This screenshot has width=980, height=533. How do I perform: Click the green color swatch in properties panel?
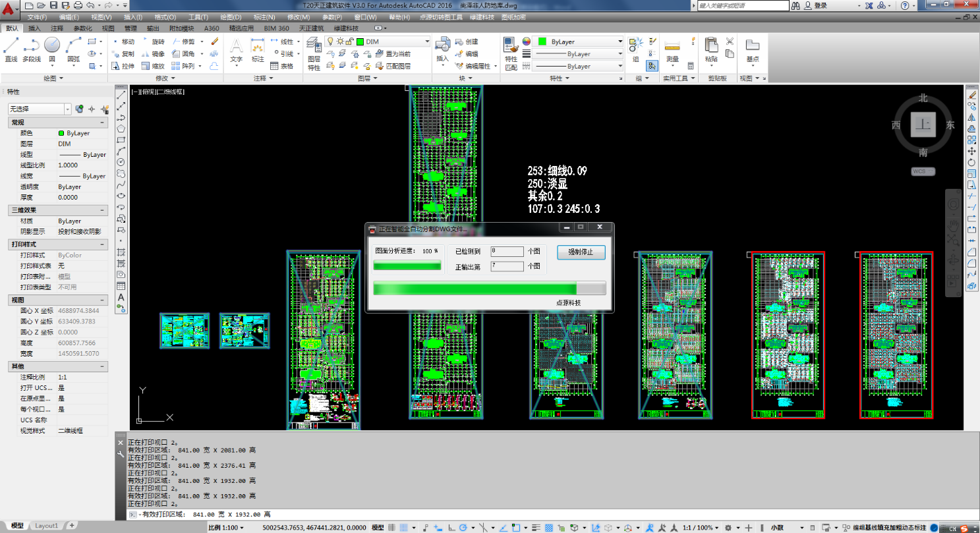pos(61,133)
